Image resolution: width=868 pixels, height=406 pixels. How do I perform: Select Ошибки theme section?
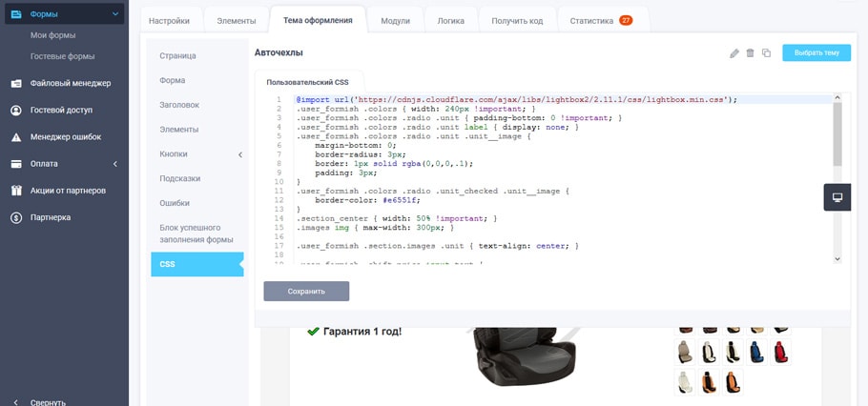(x=175, y=203)
